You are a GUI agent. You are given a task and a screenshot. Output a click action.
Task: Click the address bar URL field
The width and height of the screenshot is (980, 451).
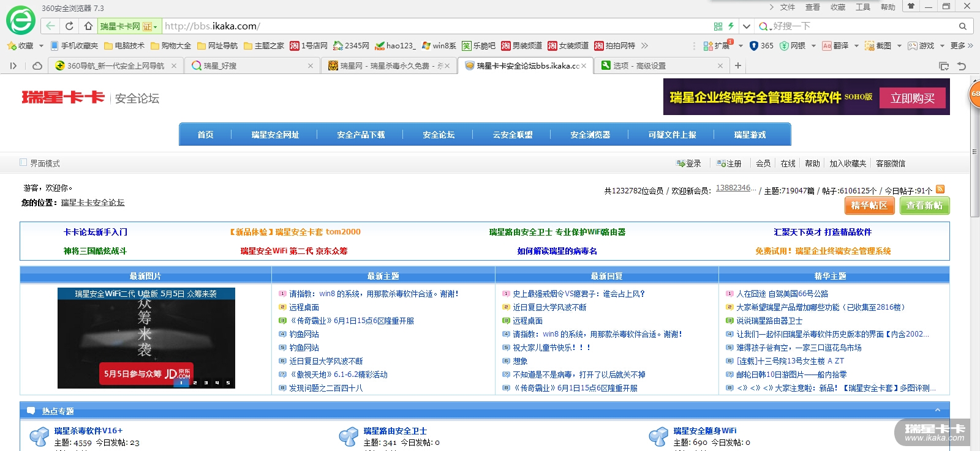pyautogui.click(x=435, y=26)
